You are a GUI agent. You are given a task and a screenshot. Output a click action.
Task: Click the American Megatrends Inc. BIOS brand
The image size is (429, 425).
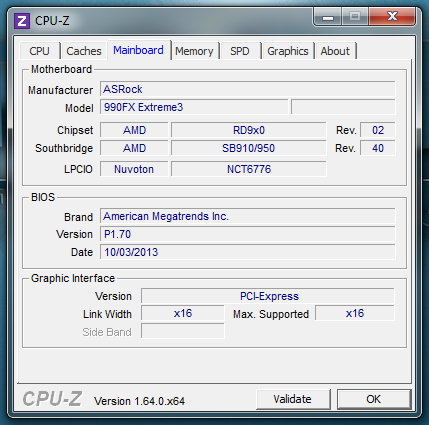[x=248, y=216]
